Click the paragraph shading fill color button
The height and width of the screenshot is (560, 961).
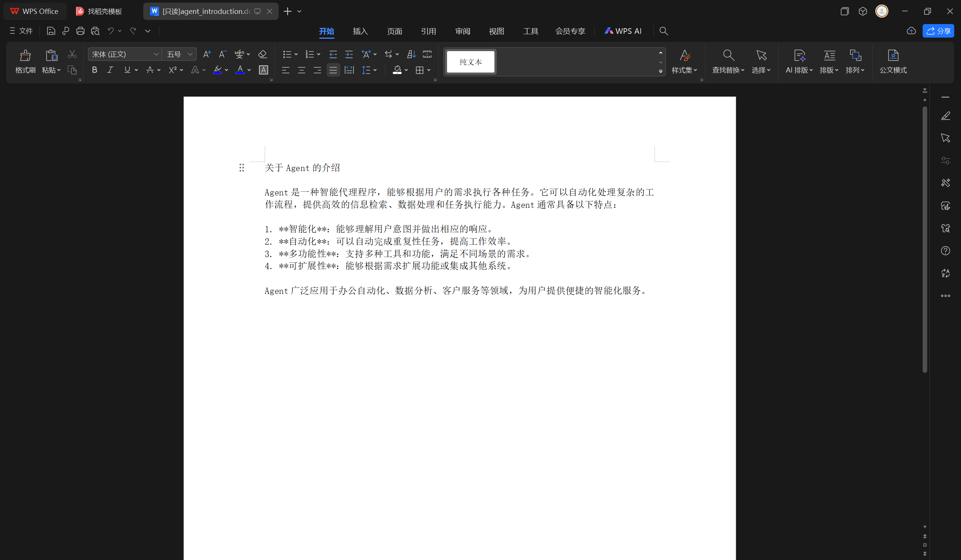click(397, 70)
